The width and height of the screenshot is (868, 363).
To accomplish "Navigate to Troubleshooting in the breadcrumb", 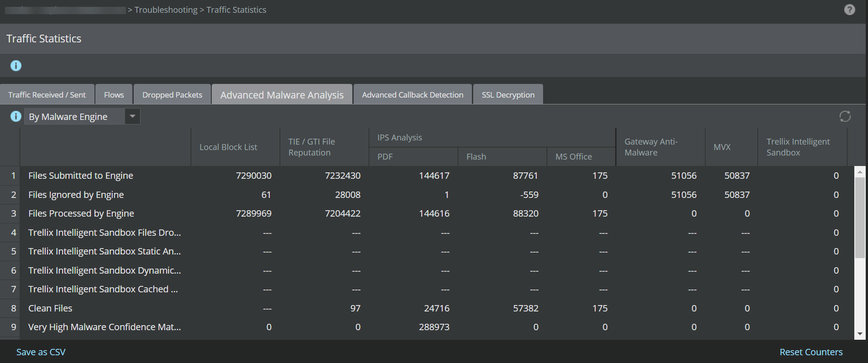I will (x=166, y=10).
